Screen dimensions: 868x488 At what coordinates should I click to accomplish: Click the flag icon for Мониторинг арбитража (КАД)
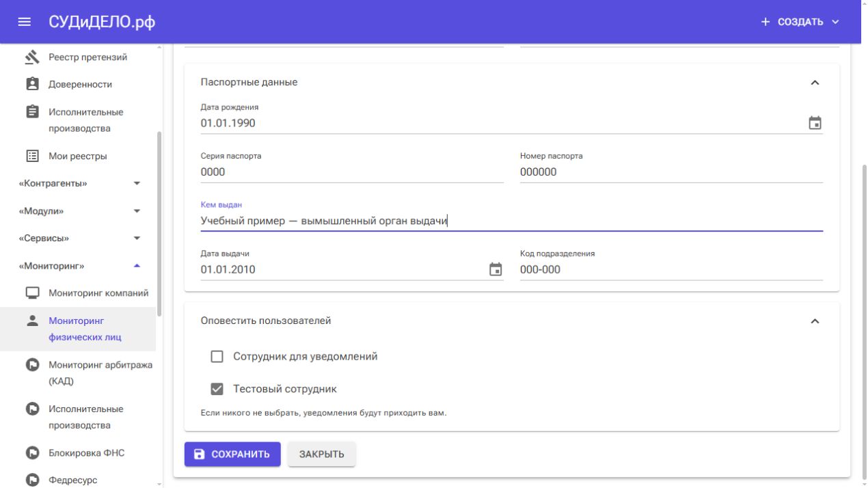click(x=32, y=365)
